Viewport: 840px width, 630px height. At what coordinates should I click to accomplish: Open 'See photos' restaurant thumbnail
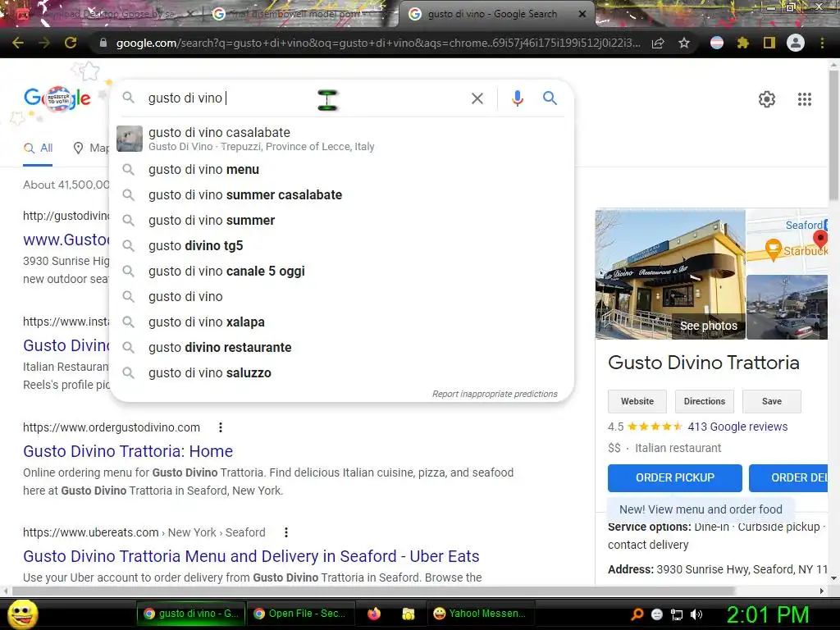tap(670, 274)
